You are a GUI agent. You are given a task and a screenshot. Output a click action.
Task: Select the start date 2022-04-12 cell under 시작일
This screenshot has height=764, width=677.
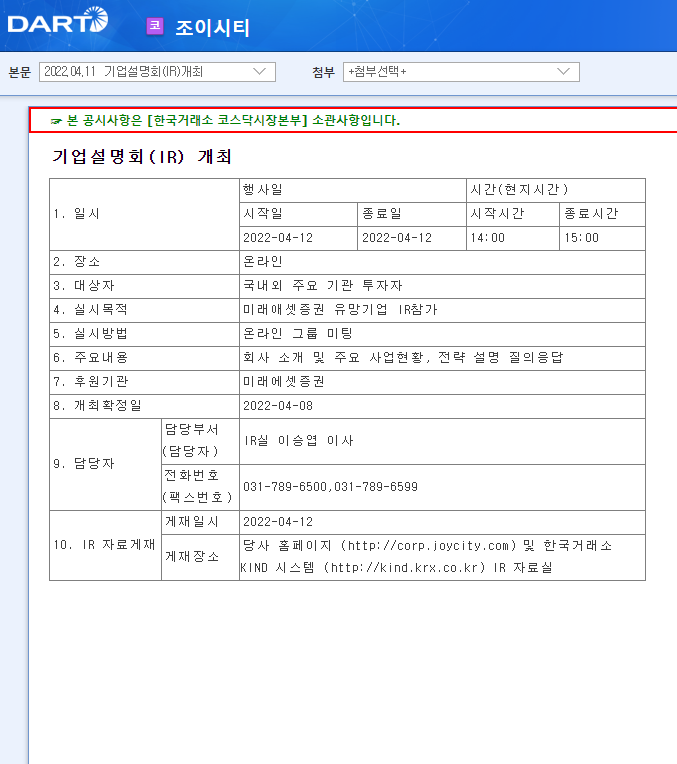[298, 238]
